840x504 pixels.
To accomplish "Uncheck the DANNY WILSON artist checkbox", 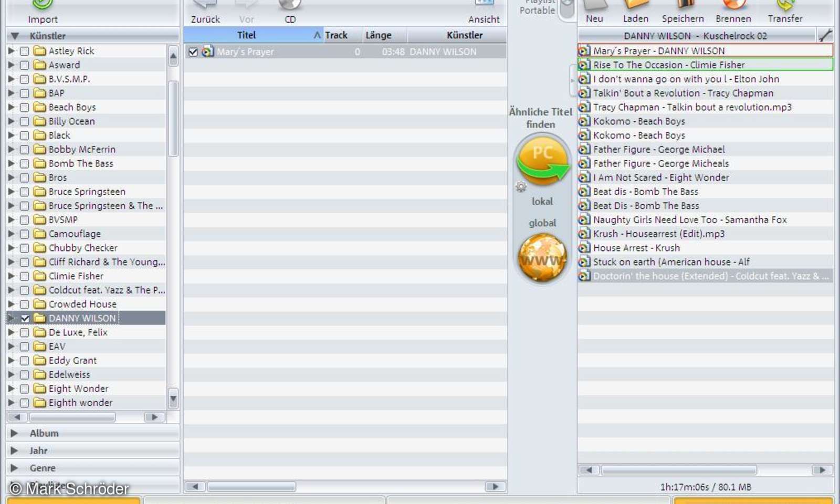I will (24, 318).
